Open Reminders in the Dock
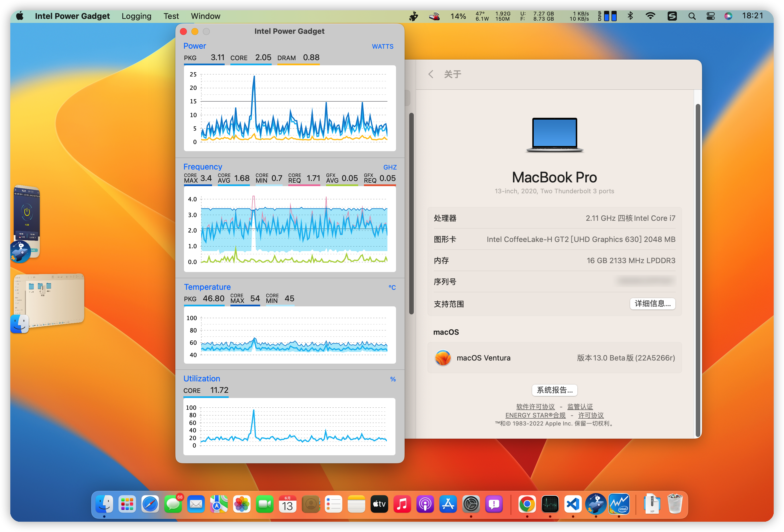Screen dimensions: 784x532 333,504
